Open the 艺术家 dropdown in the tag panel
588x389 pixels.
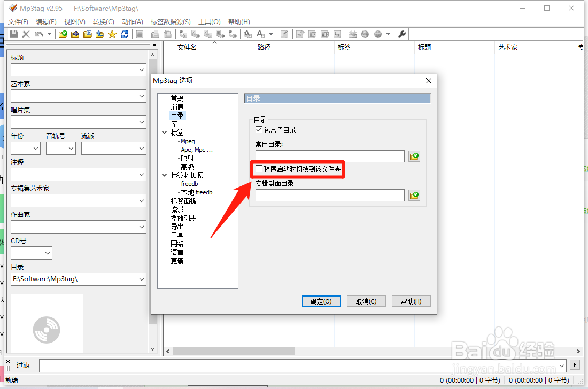[x=142, y=96]
